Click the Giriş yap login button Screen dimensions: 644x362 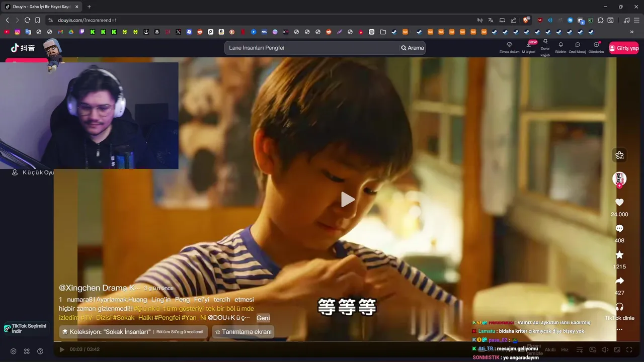624,48
